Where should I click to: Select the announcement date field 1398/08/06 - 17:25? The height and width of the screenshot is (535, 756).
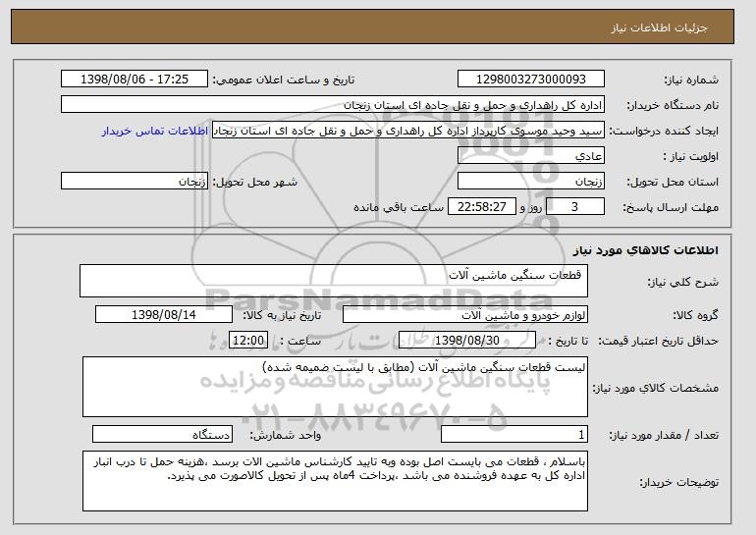[x=135, y=80]
